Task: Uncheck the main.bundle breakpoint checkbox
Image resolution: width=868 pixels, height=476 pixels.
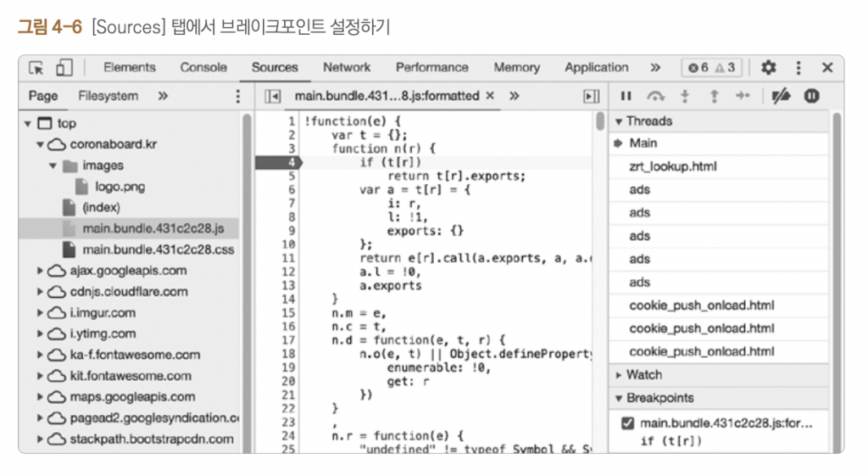Action: point(627,423)
